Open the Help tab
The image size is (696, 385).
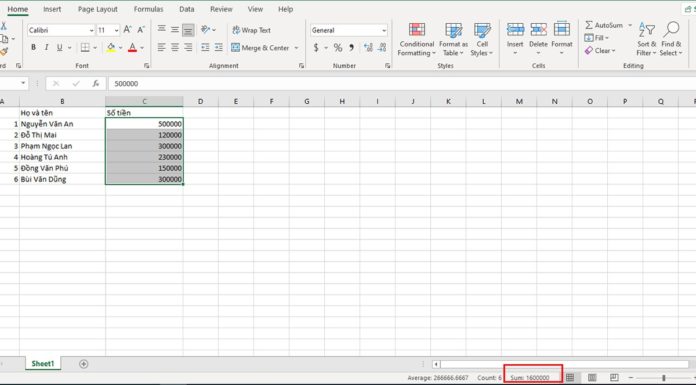pyautogui.click(x=285, y=9)
